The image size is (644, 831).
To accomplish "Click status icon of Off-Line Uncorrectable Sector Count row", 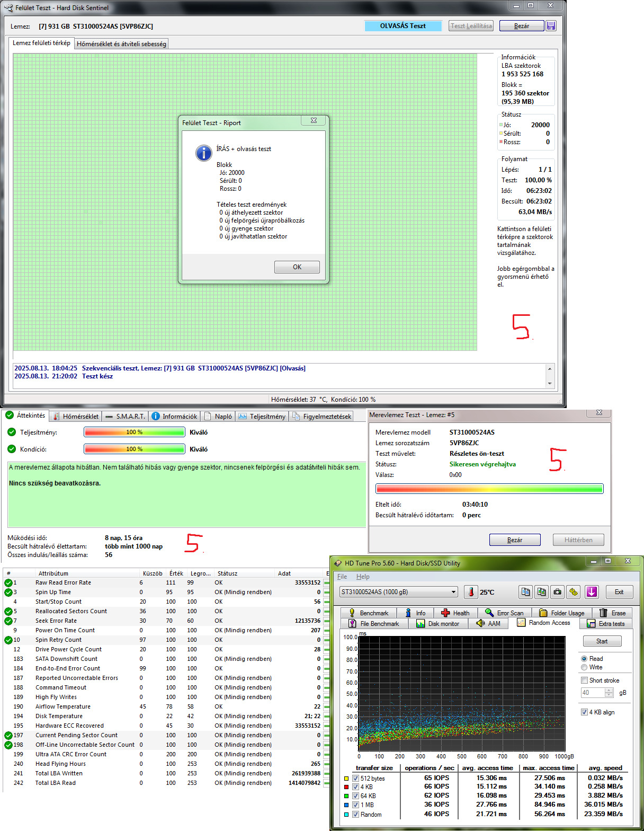I will [x=8, y=745].
